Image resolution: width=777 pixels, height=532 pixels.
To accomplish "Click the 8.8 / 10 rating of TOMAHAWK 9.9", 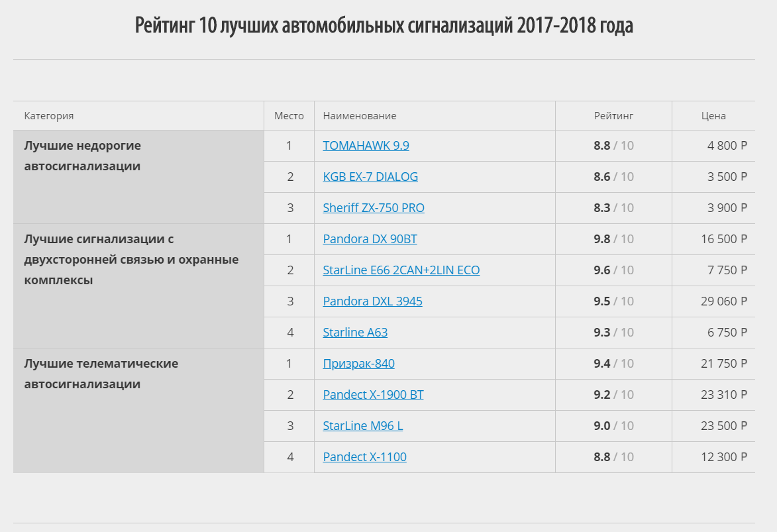I will click(613, 146).
